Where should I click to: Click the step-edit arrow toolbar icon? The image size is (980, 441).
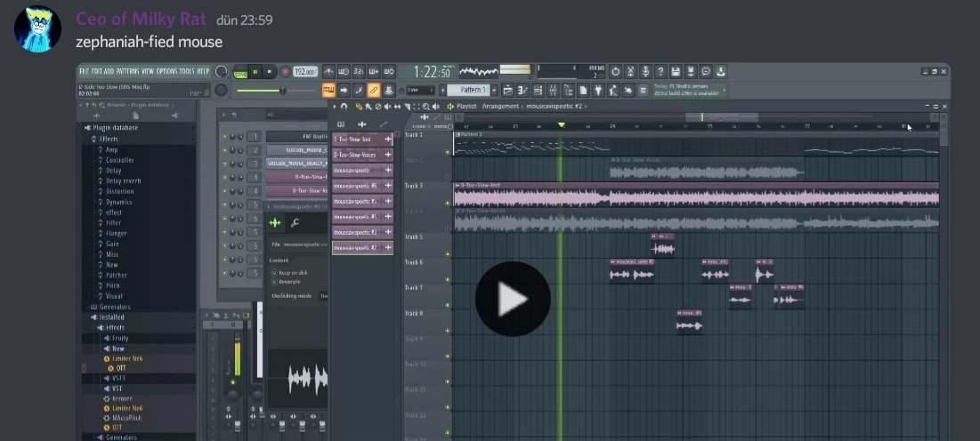pyautogui.click(x=344, y=91)
